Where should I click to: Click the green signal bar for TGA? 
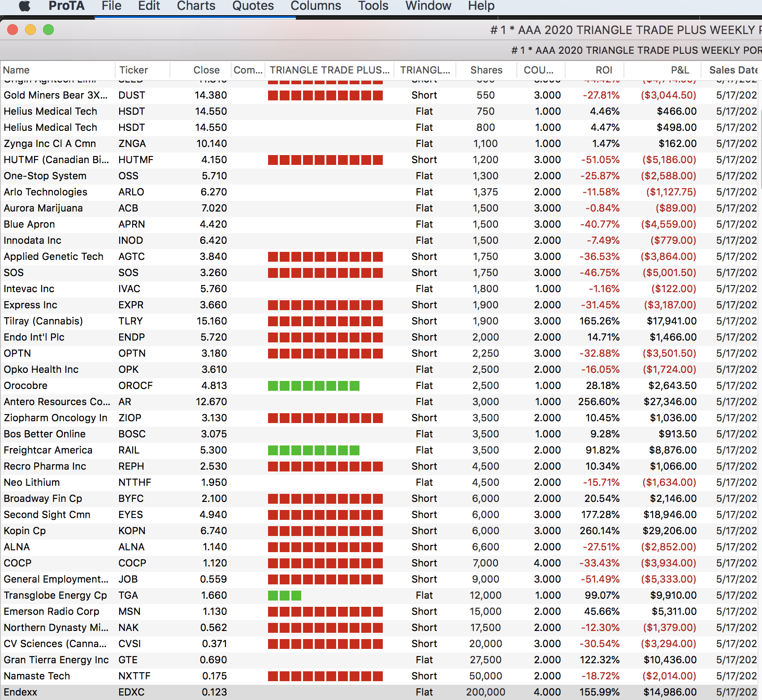point(284,596)
